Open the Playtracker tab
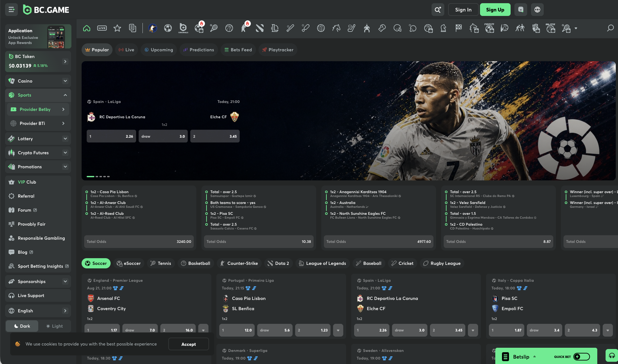This screenshot has height=364, width=618. 278,50
